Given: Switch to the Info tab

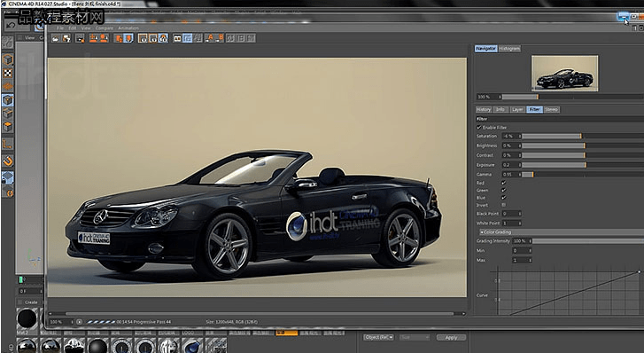Looking at the screenshot, I should pyautogui.click(x=500, y=109).
